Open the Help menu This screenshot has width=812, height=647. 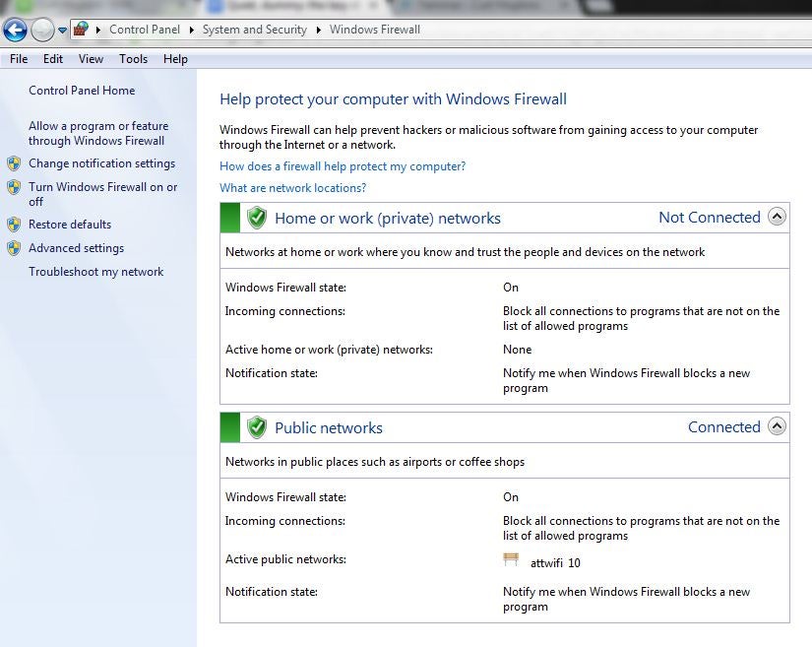coord(175,59)
